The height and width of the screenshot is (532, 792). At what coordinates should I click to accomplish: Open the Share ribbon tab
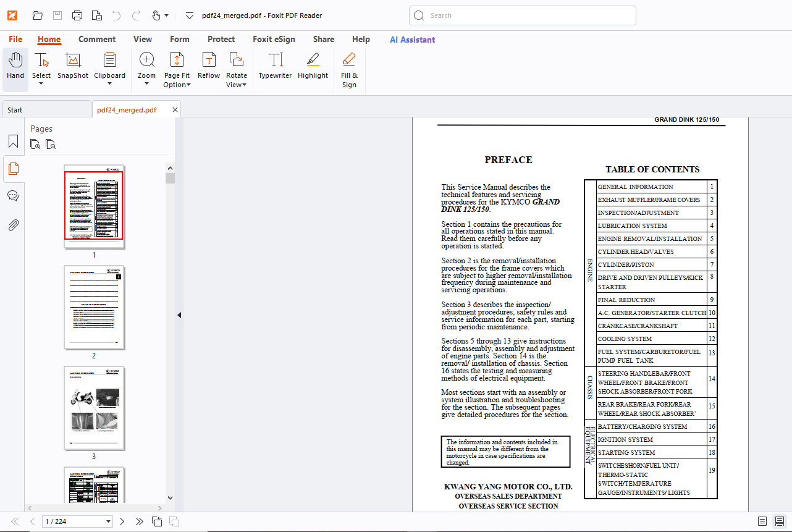[324, 40]
